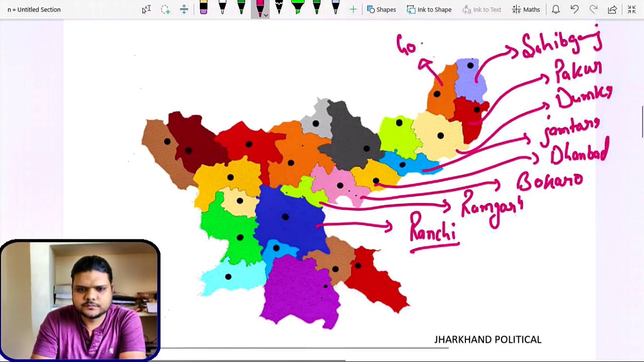Screen dimensions: 644x362
Task: Click the Ink to Text button
Action: coord(482,9)
